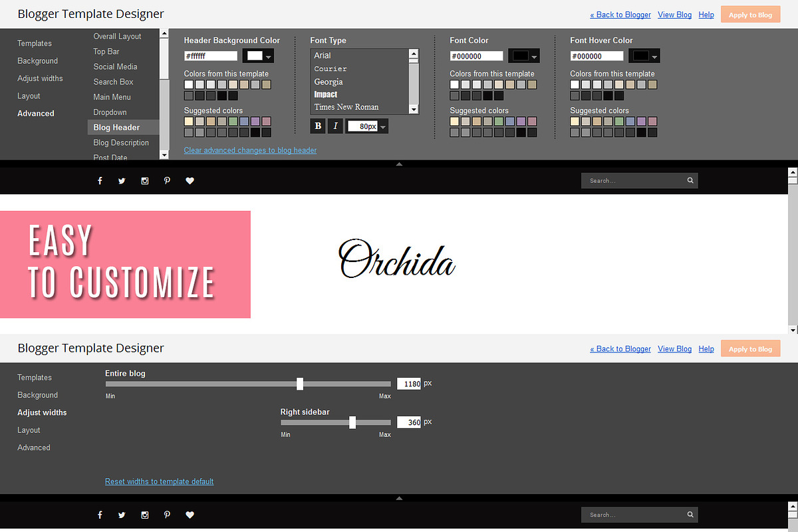Click search magnifier in preview below Blog Header settings

[x=690, y=180]
